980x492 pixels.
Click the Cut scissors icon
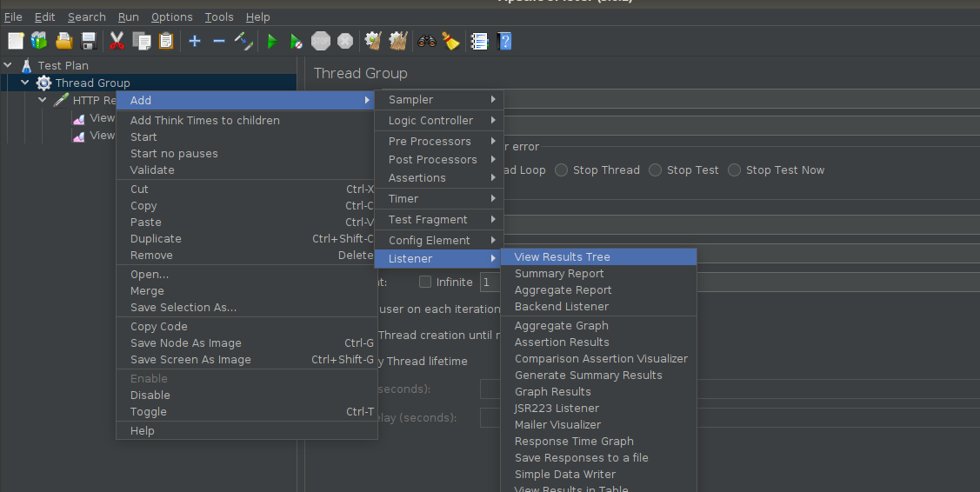(117, 41)
